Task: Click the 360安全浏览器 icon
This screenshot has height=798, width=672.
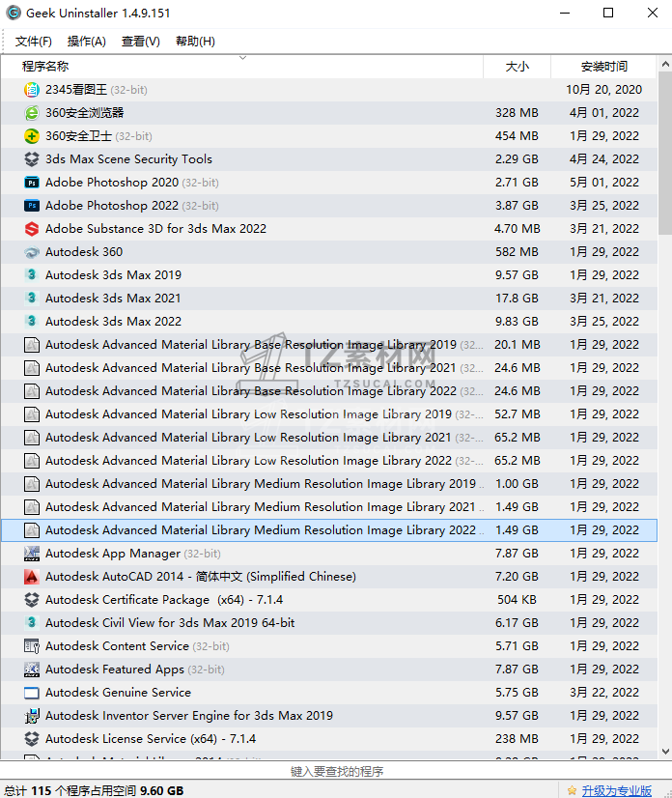Action: coord(32,113)
